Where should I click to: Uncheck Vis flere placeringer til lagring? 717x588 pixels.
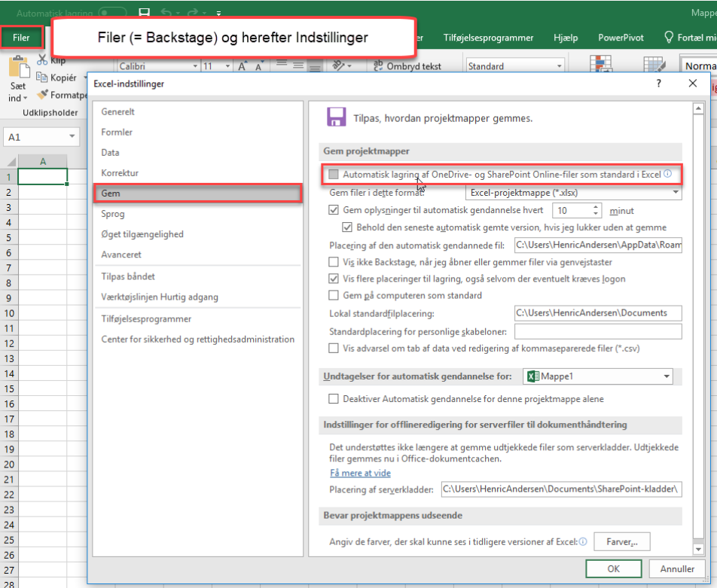334,279
